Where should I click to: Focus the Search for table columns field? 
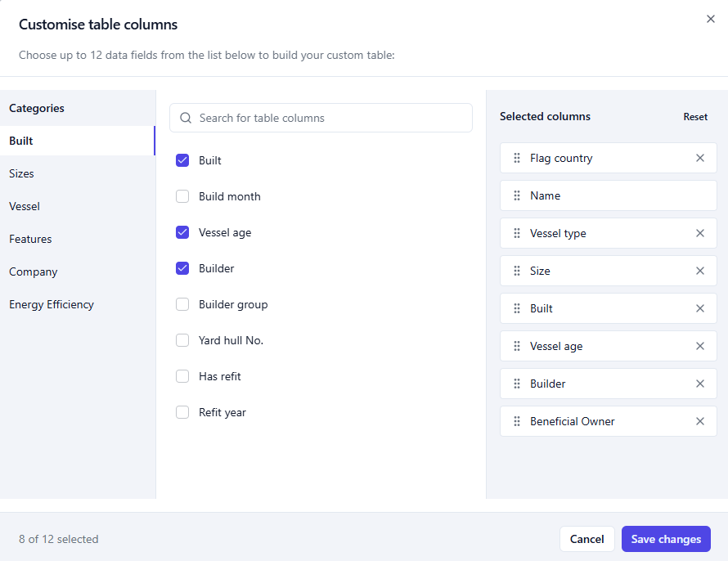pos(321,118)
